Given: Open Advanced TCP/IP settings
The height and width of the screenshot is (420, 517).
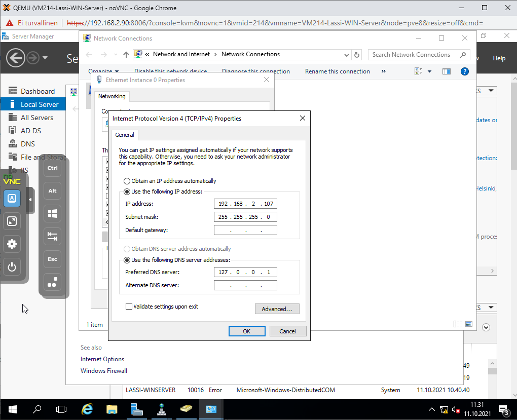Looking at the screenshot, I should pyautogui.click(x=277, y=309).
